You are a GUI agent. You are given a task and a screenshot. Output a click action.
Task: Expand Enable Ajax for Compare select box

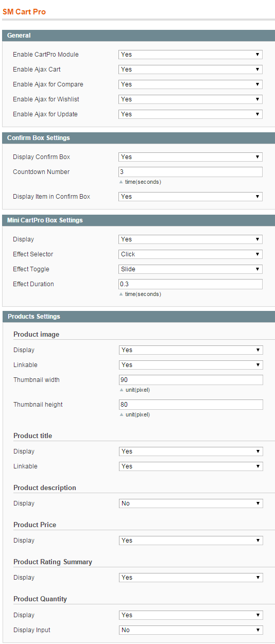pos(191,84)
